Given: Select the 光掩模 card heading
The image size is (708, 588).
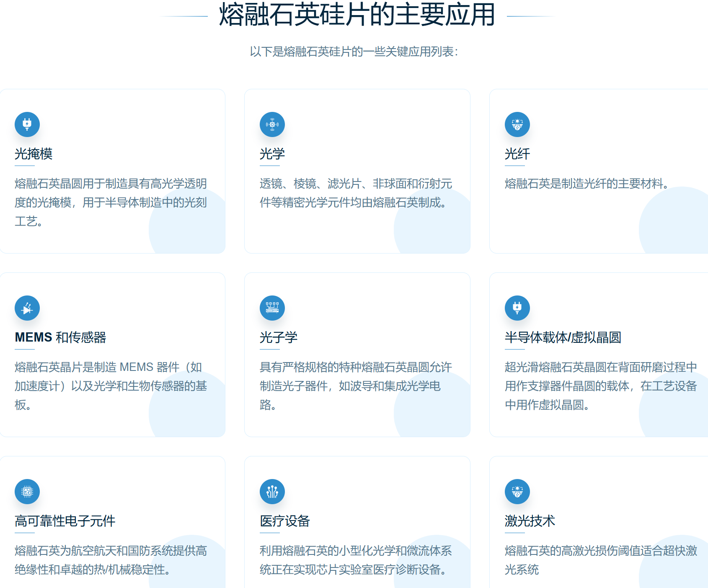Looking at the screenshot, I should coord(34,154).
